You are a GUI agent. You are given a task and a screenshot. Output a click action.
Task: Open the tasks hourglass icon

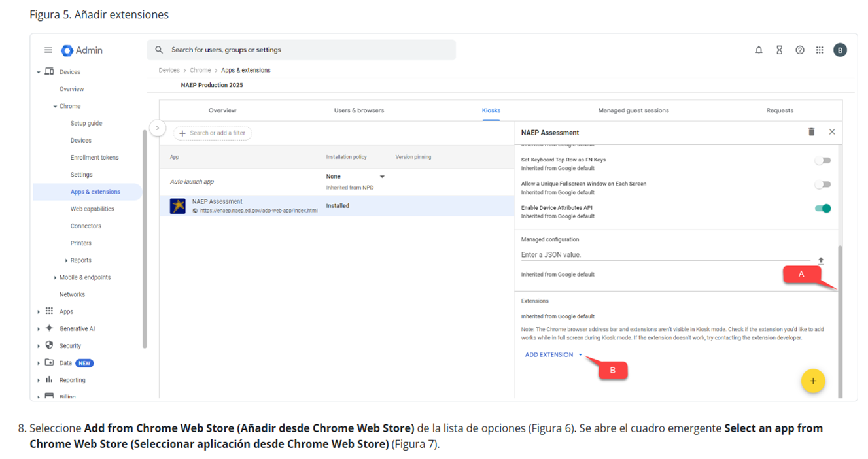pos(779,50)
